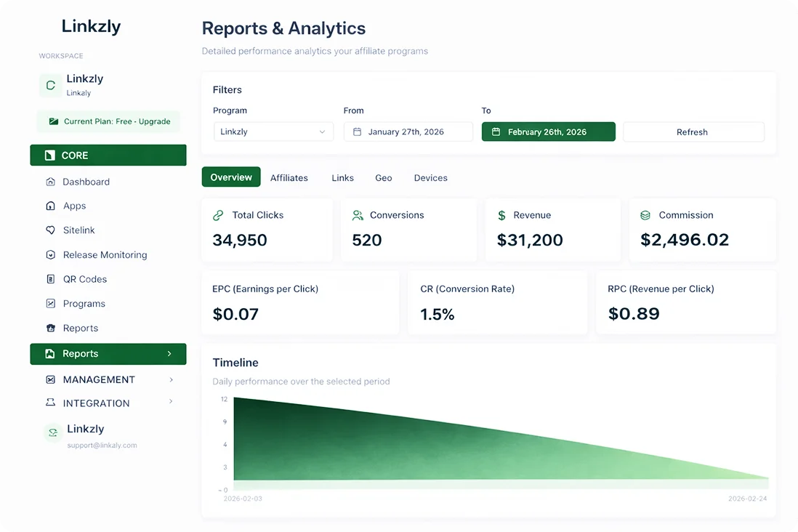Viewport: 798px width, 532px height.
Task: Expand the MANAGEMENT section
Action: point(108,379)
